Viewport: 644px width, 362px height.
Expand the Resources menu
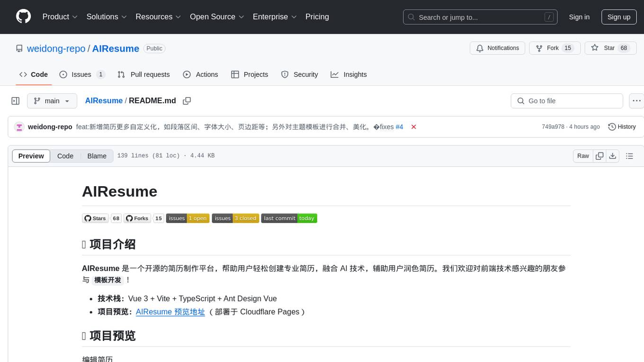pyautogui.click(x=158, y=17)
